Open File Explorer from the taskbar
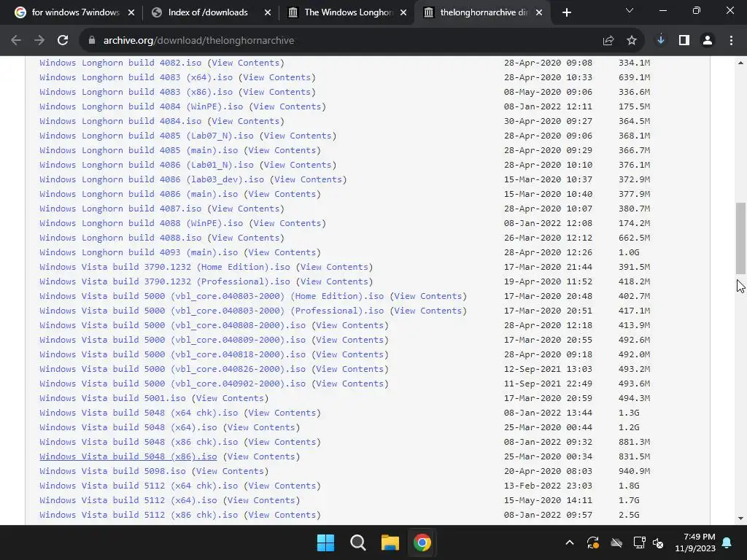This screenshot has width=747, height=560. click(x=390, y=542)
